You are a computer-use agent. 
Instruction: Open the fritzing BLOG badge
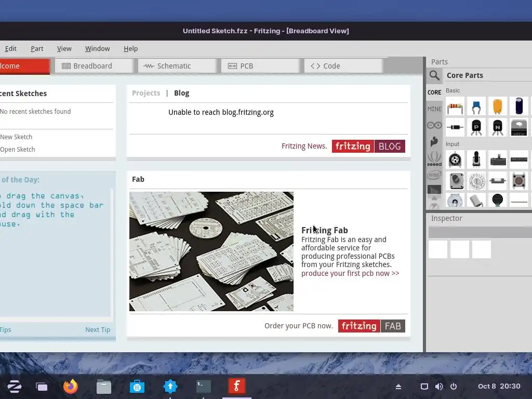(x=368, y=146)
